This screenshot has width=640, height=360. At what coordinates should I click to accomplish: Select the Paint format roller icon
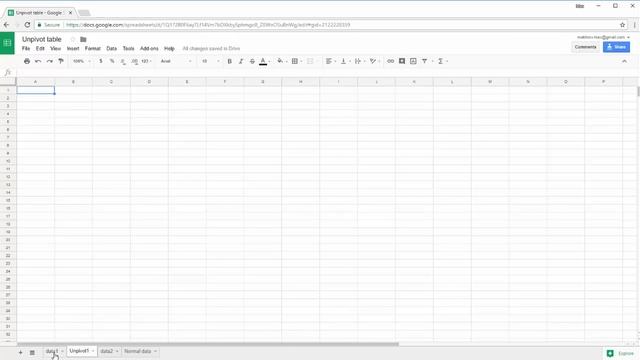(61, 61)
